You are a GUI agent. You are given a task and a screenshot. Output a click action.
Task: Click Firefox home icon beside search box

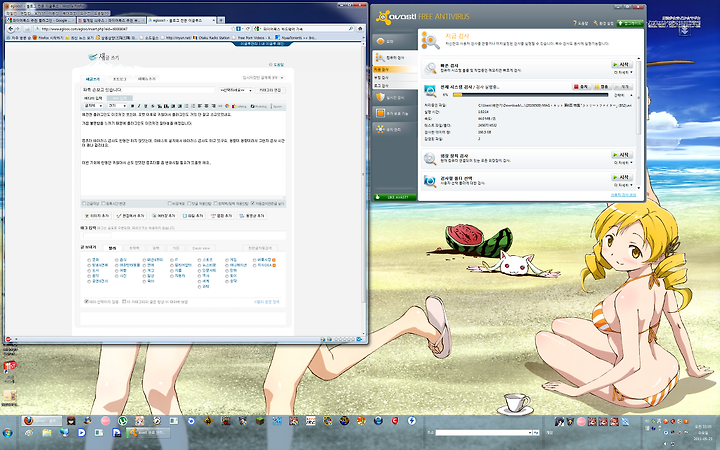[x=360, y=28]
